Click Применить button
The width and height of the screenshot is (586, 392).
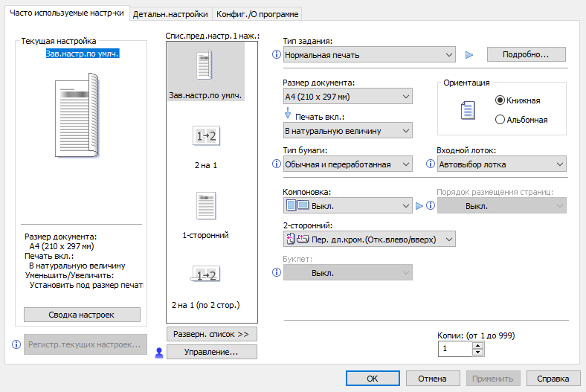(x=493, y=379)
